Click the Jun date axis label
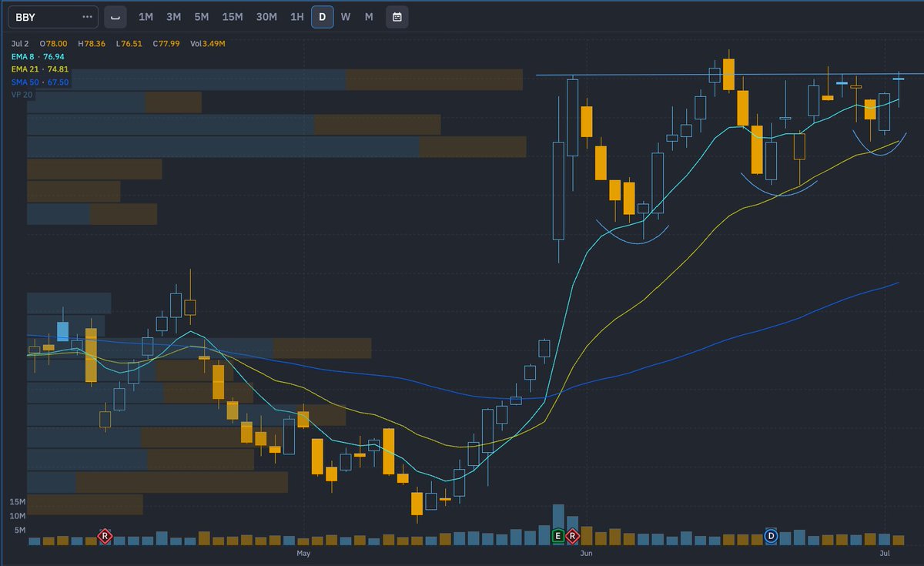Viewport: 924px width, 566px height. pos(587,553)
